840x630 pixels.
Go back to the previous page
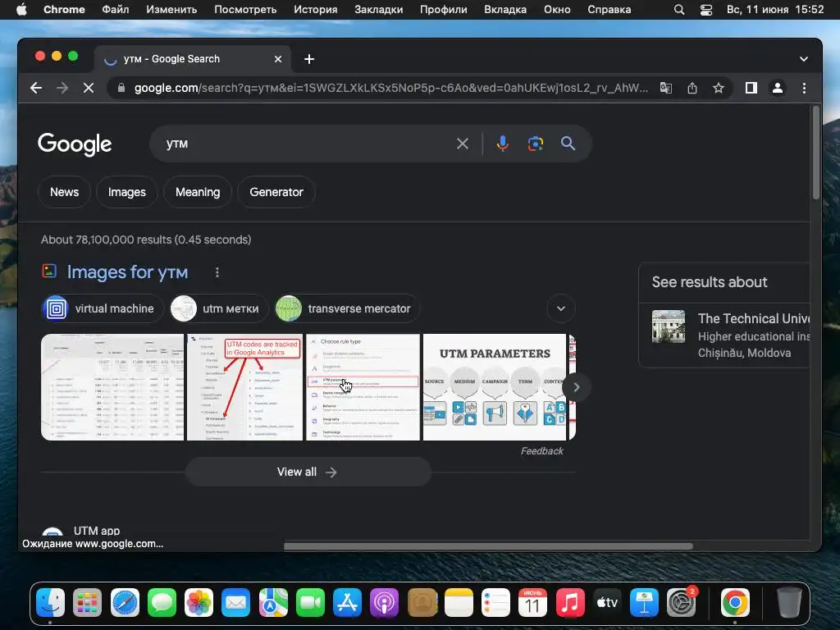point(36,88)
